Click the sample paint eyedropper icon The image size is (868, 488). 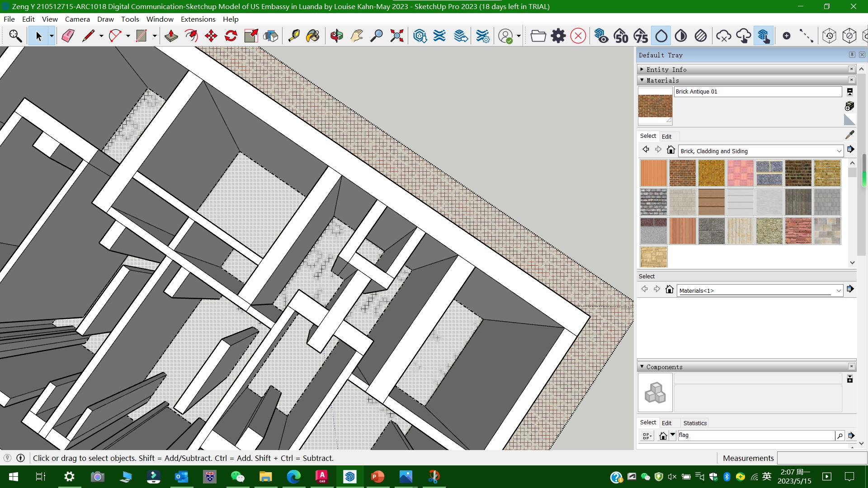point(849,135)
